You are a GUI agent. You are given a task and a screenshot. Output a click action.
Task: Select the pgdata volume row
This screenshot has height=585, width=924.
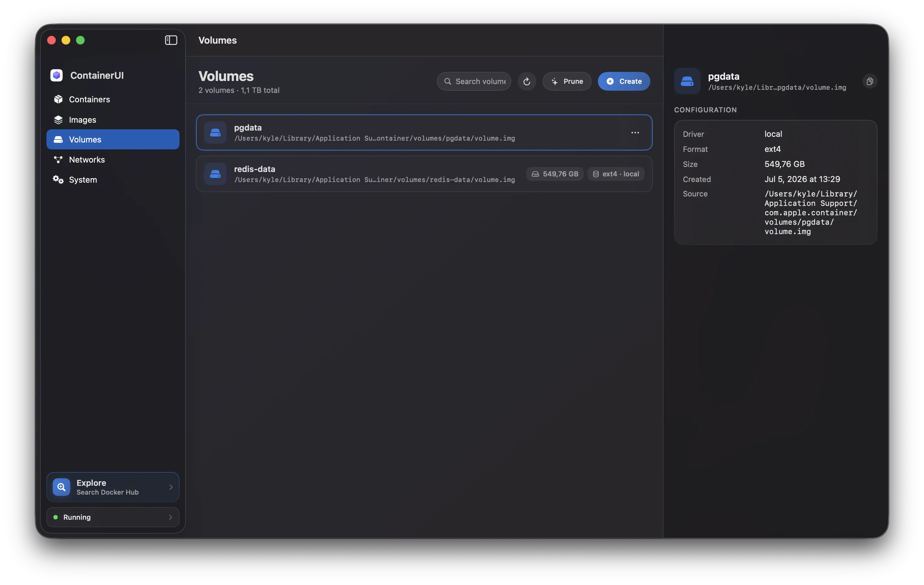click(x=424, y=132)
